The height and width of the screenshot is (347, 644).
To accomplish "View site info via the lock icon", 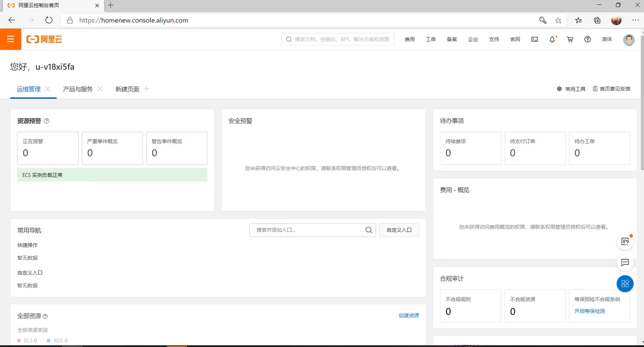I will point(70,20).
